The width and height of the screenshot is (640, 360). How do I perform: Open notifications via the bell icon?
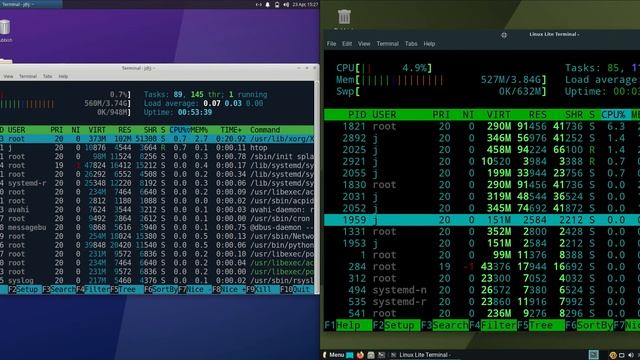[x=268, y=4]
